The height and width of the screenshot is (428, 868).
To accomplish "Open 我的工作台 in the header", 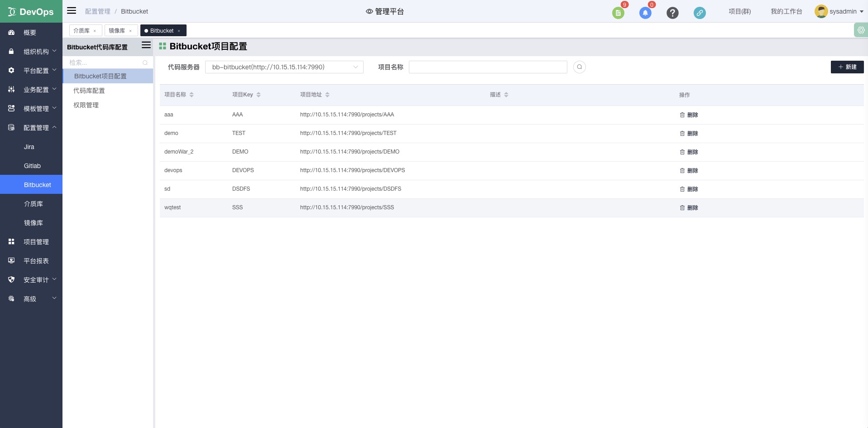I will pyautogui.click(x=786, y=12).
